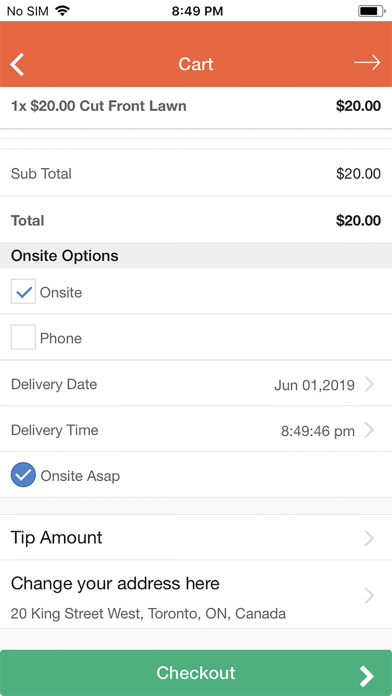Tap the battery icon in status bar

pos(372,11)
